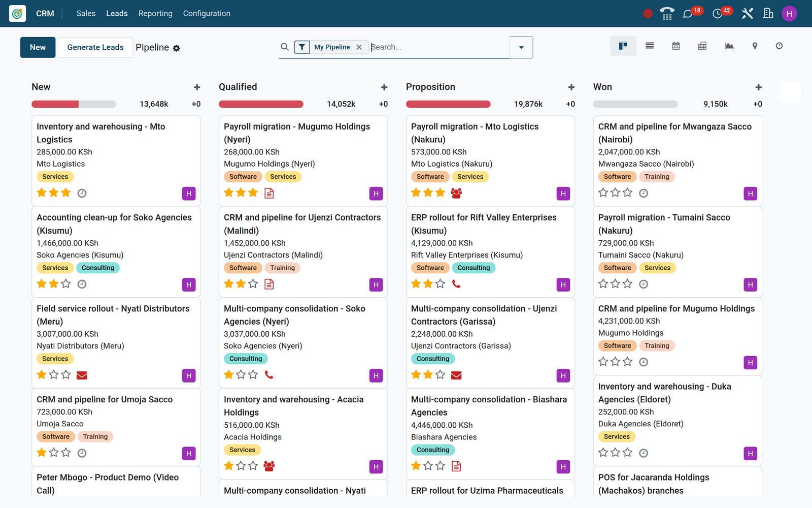Open the Sales menu
The width and height of the screenshot is (812, 508).
click(x=86, y=14)
